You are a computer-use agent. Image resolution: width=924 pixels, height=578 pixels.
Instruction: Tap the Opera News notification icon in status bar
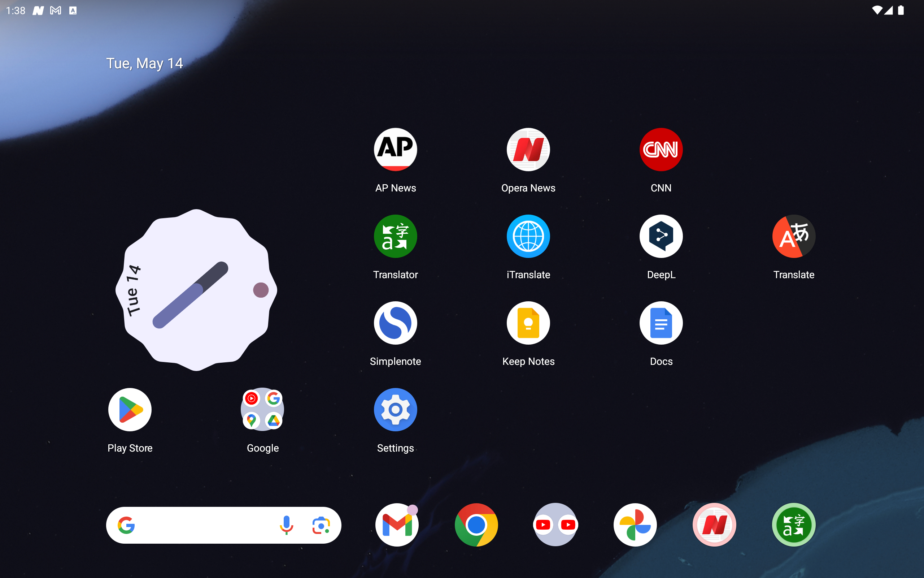point(38,11)
